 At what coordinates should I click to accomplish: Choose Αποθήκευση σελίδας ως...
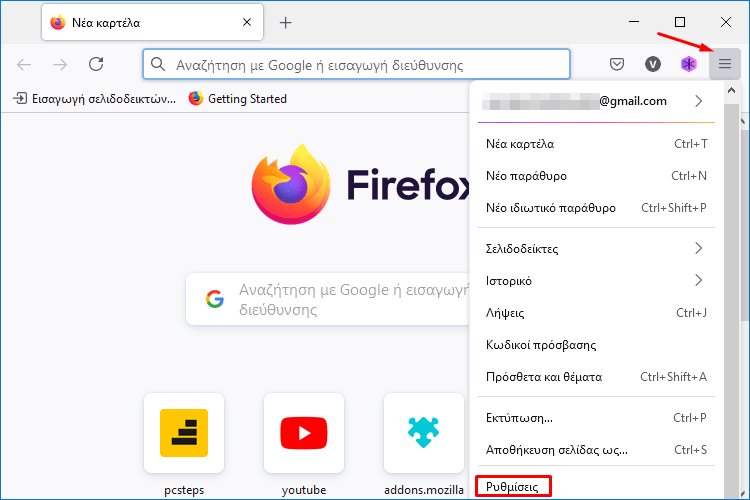596,450
